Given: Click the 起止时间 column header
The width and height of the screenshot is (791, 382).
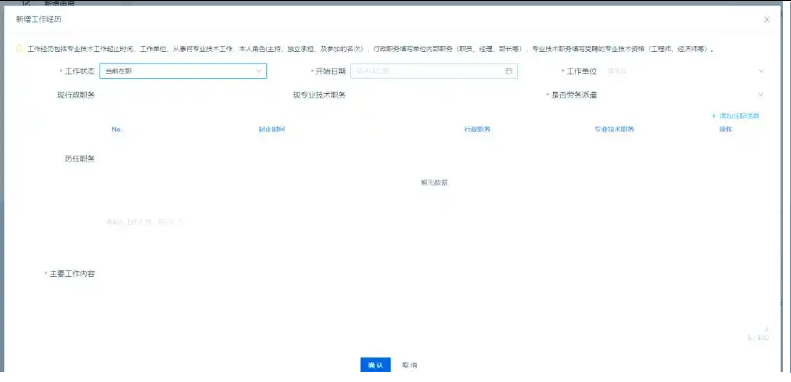Looking at the screenshot, I should point(272,130).
